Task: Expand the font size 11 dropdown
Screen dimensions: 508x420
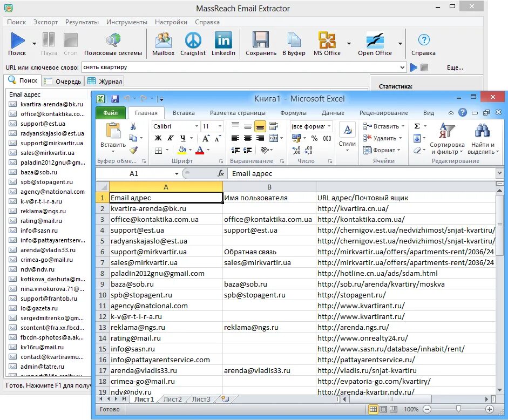Action: tap(220, 126)
